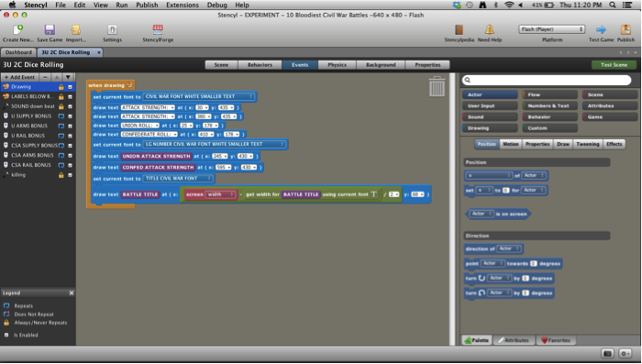Toggle enabled checkbox for killing event
Screen dimensions: 642x364
point(70,175)
